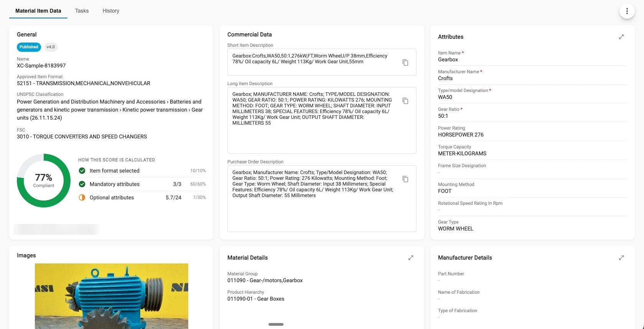Copy the Long Item Description text
The image size is (644, 329).
pos(405,101)
